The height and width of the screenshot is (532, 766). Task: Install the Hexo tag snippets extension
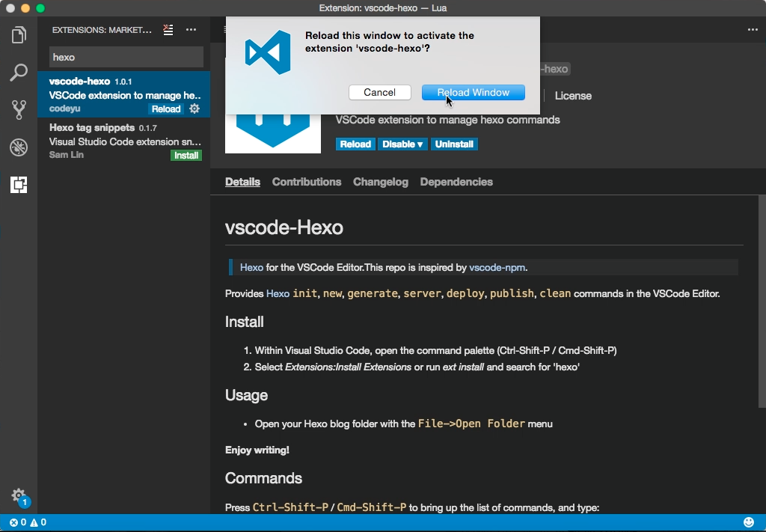pos(186,156)
